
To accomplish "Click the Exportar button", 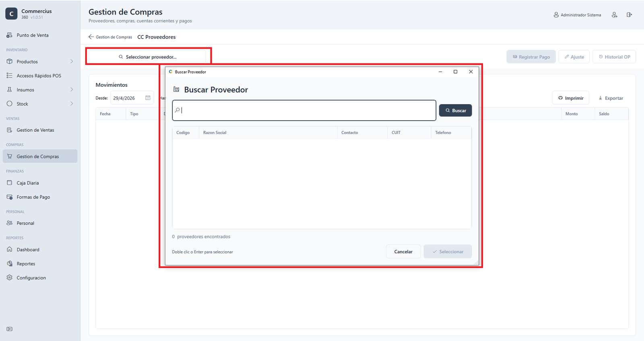I will tap(611, 98).
